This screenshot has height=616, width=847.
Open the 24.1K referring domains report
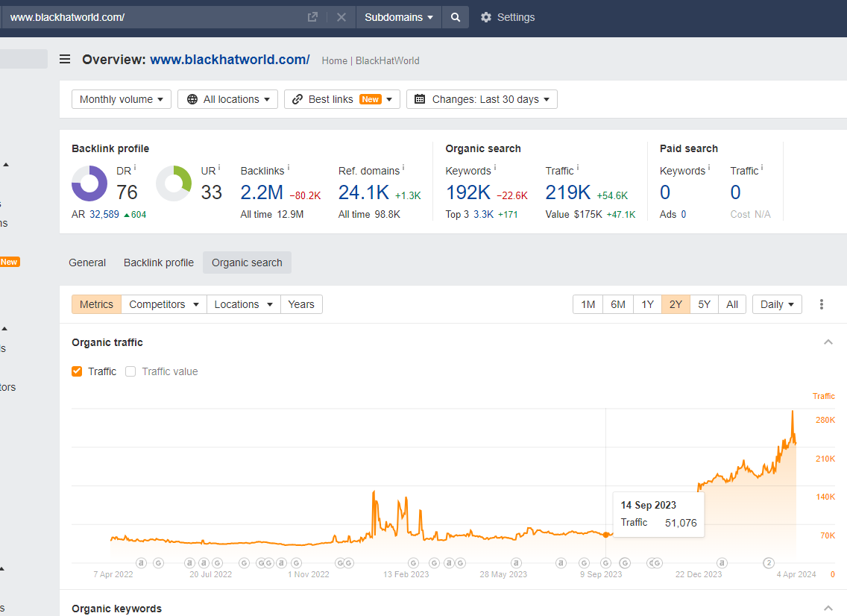pos(364,192)
